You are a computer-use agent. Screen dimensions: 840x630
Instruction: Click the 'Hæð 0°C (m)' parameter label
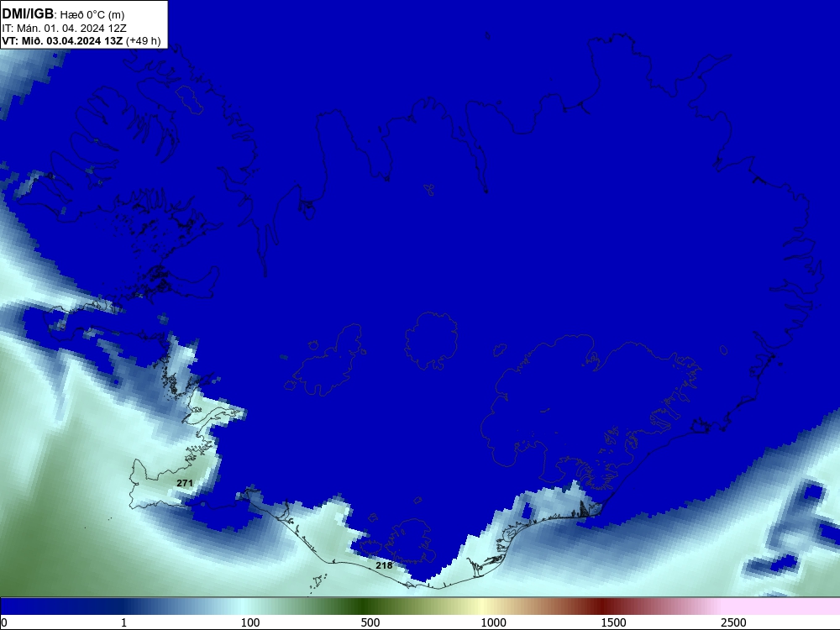92,15
